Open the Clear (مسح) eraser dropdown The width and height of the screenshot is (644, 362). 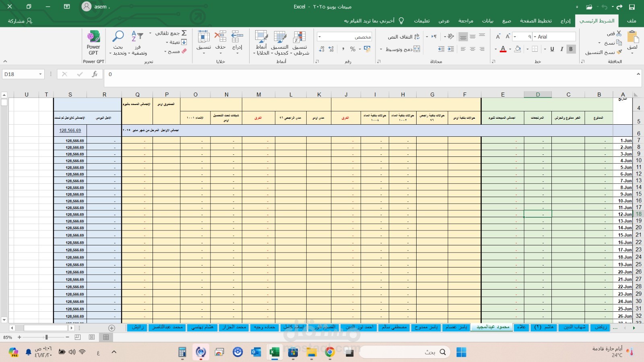tap(175, 51)
